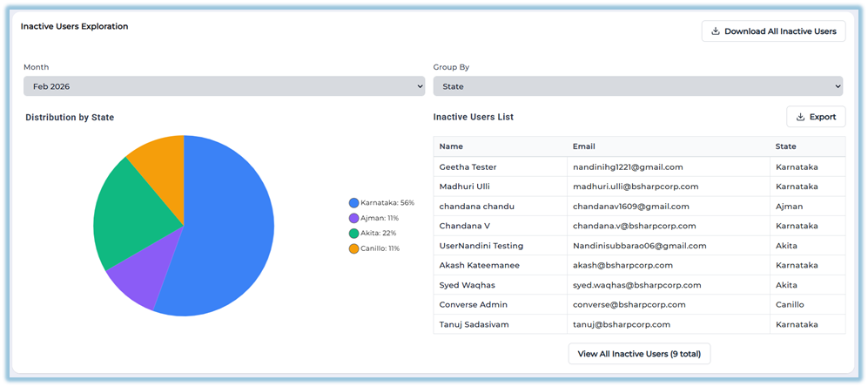Select the Converse Admin user row

474,304
